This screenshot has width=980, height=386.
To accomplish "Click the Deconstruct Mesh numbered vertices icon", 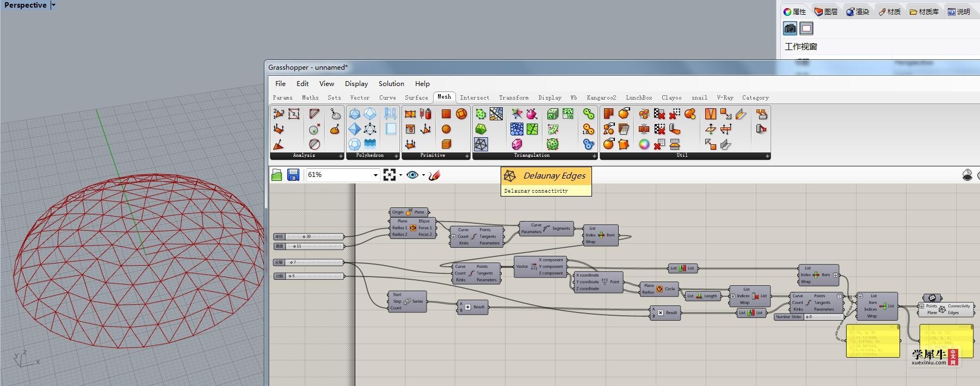I will (279, 114).
